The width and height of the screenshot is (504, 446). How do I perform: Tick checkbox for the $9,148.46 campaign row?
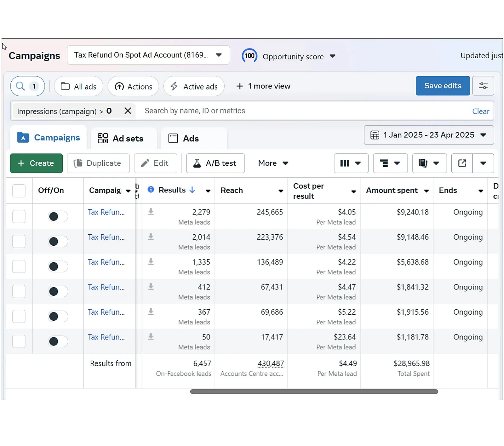(x=19, y=241)
